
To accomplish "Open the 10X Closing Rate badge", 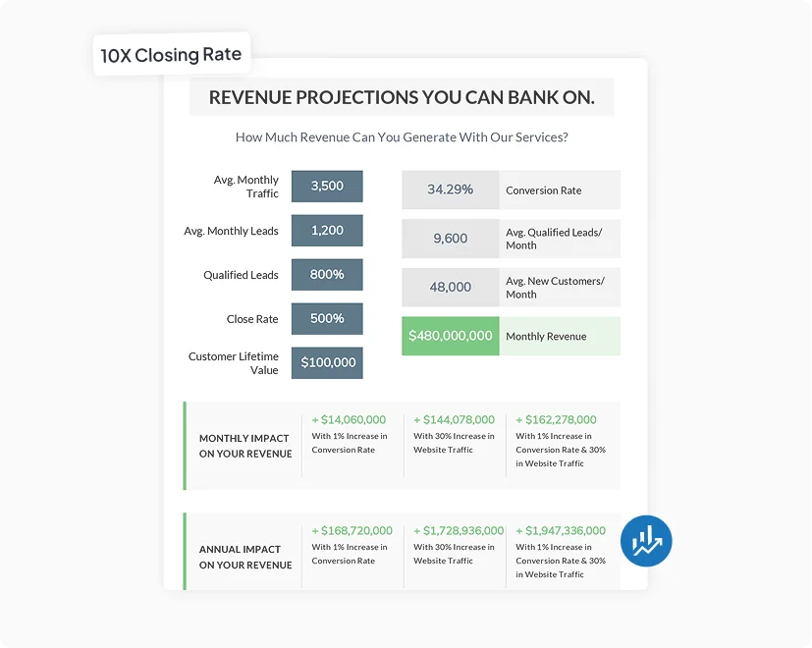I will pyautogui.click(x=171, y=54).
